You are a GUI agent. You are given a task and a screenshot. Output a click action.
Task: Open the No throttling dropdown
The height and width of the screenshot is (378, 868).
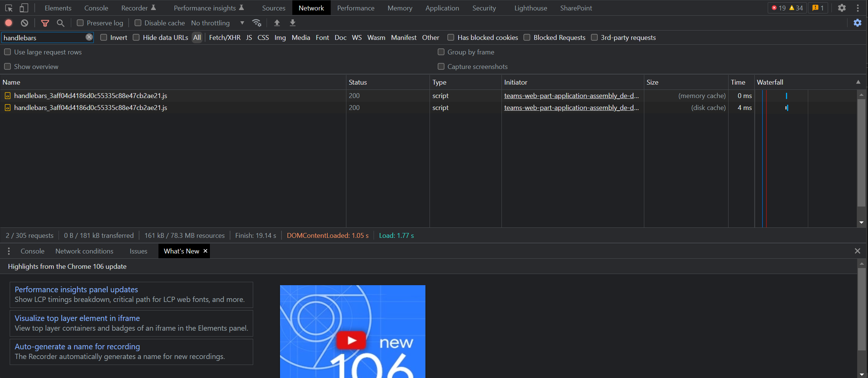click(218, 23)
